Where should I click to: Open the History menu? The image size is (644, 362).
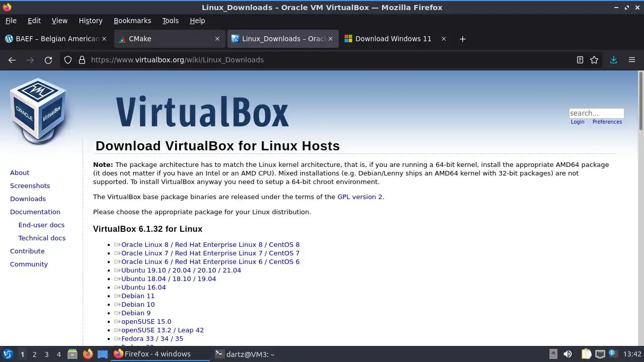pyautogui.click(x=91, y=21)
